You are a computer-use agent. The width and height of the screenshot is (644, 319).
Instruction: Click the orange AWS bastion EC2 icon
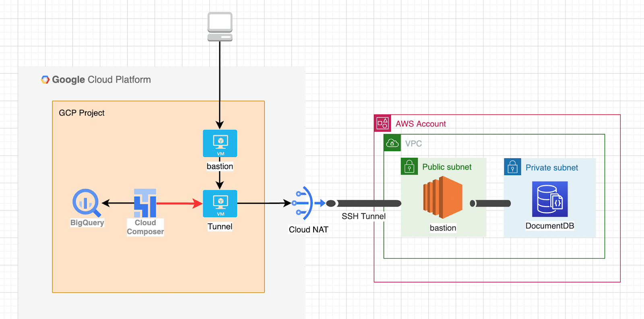[x=443, y=197]
